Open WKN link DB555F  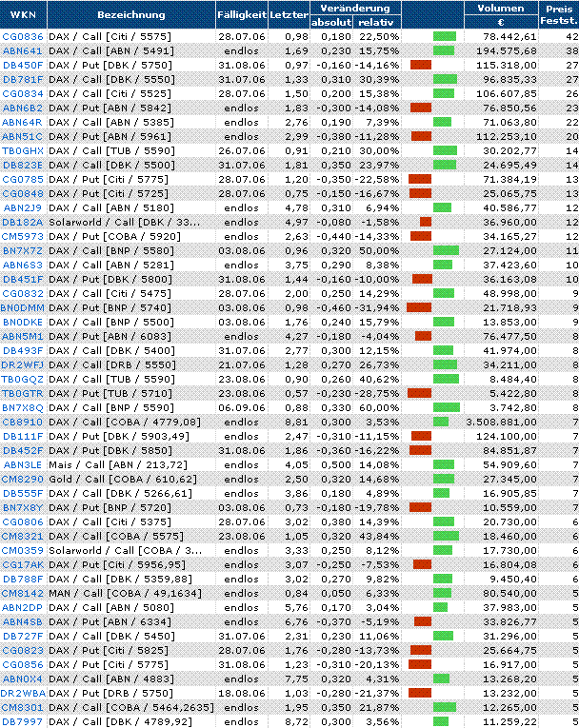click(x=23, y=494)
